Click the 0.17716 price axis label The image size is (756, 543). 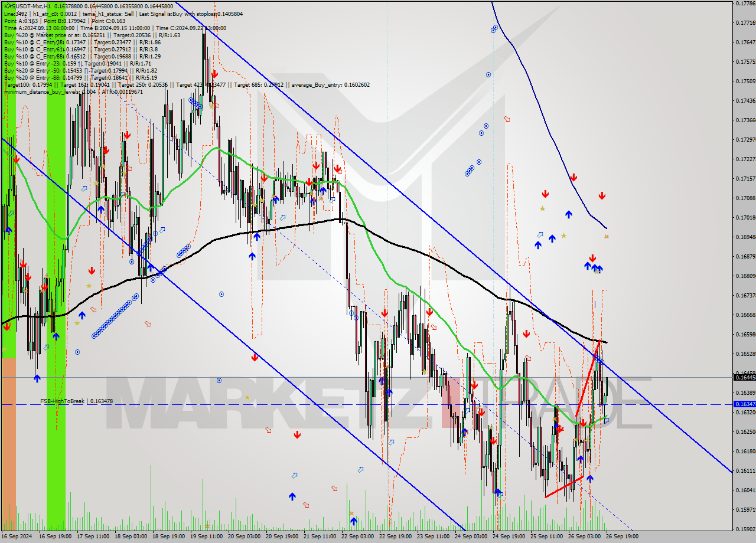[x=745, y=22]
